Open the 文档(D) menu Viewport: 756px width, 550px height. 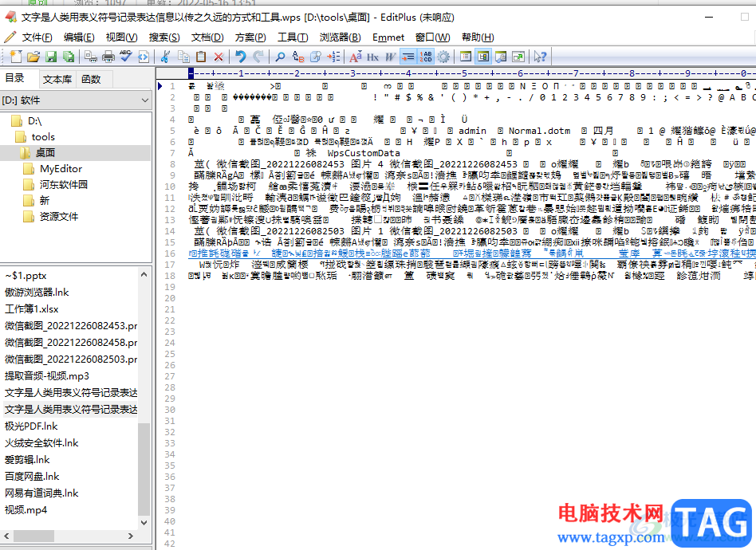coord(207,37)
